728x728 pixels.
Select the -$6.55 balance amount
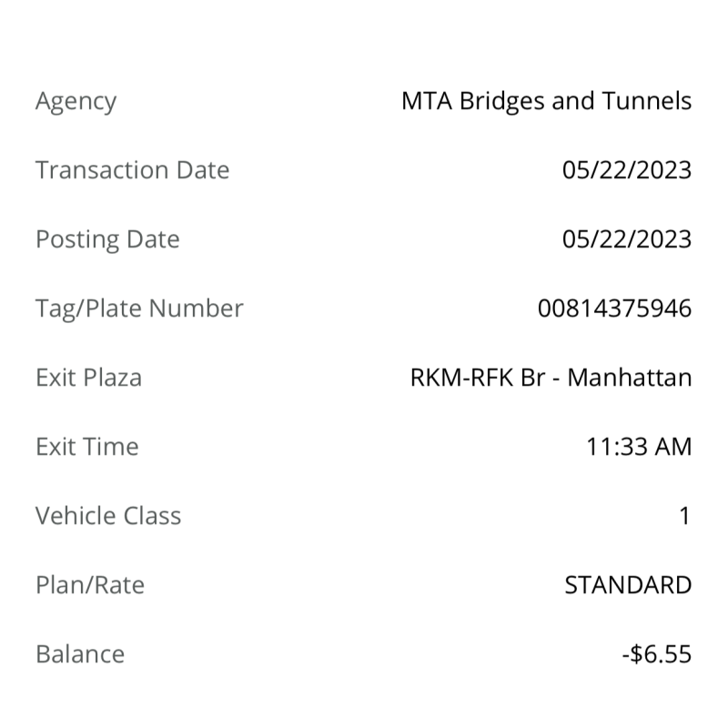click(657, 653)
